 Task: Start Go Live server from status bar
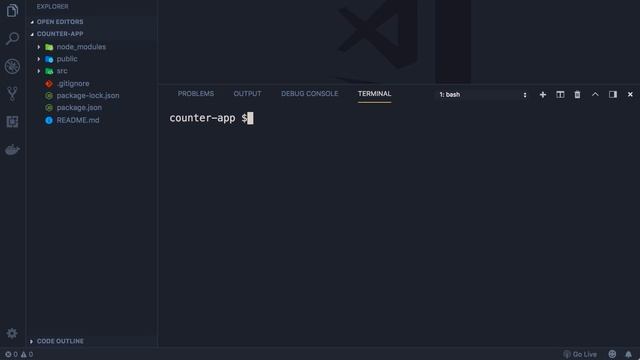(580, 354)
